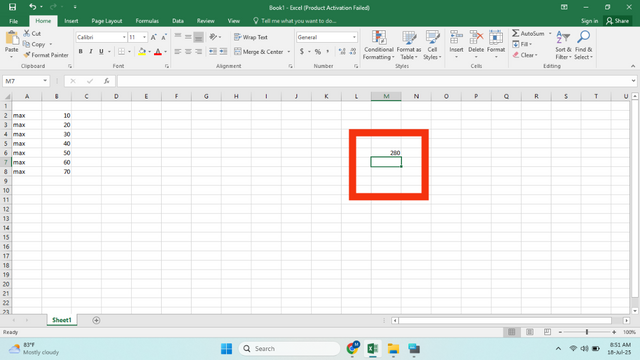
Task: Toggle Wrap Text on the cell
Action: 251,37
